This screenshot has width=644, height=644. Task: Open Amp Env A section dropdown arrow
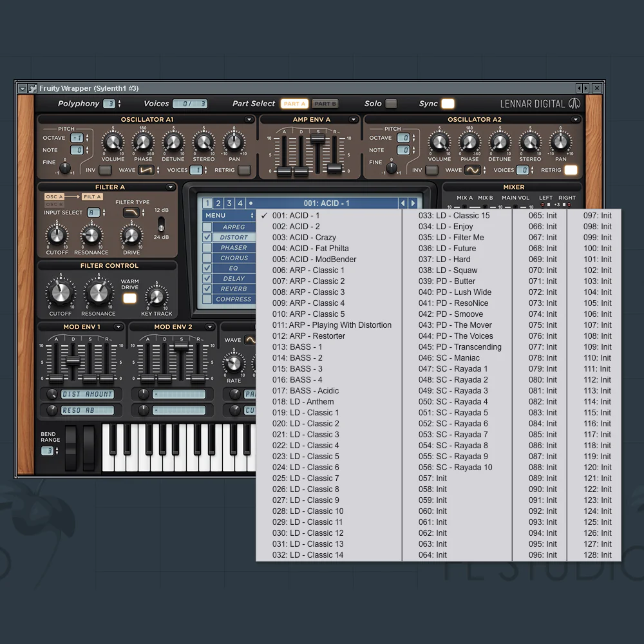pos(353,120)
